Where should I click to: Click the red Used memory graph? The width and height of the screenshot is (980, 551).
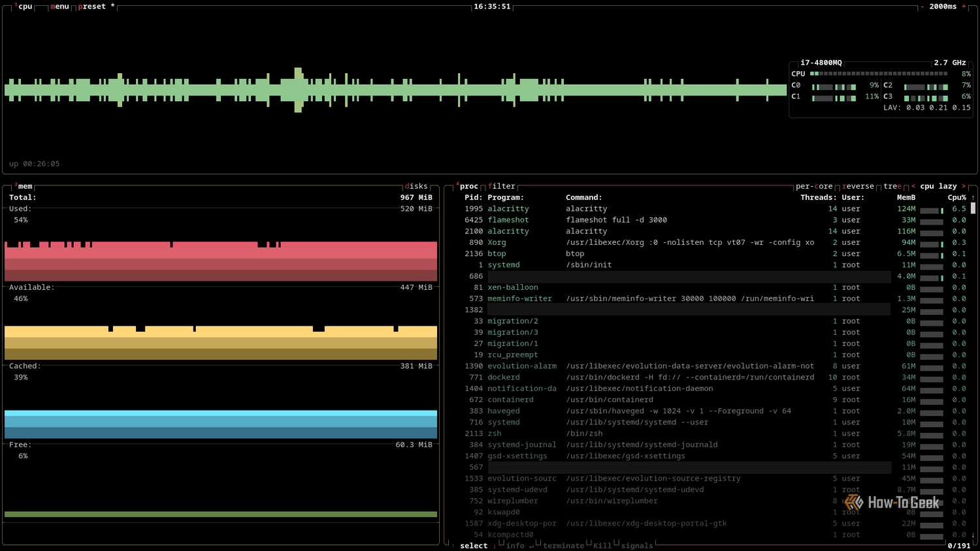coord(221,261)
